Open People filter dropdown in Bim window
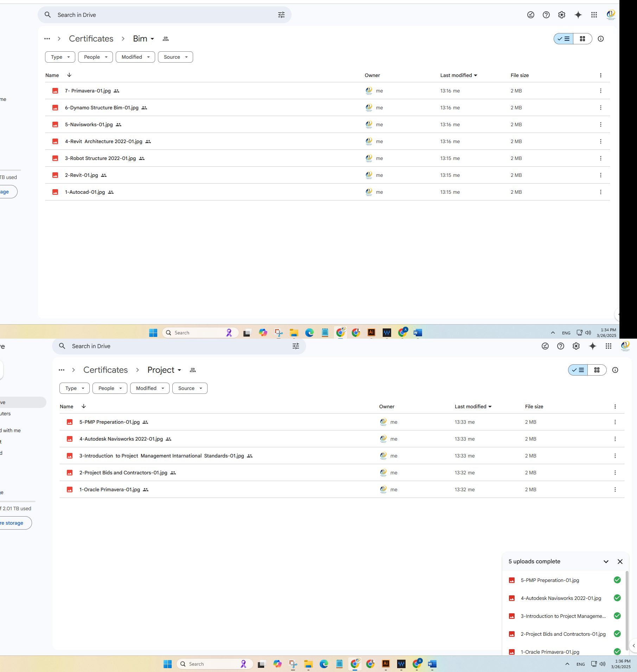 tap(95, 57)
